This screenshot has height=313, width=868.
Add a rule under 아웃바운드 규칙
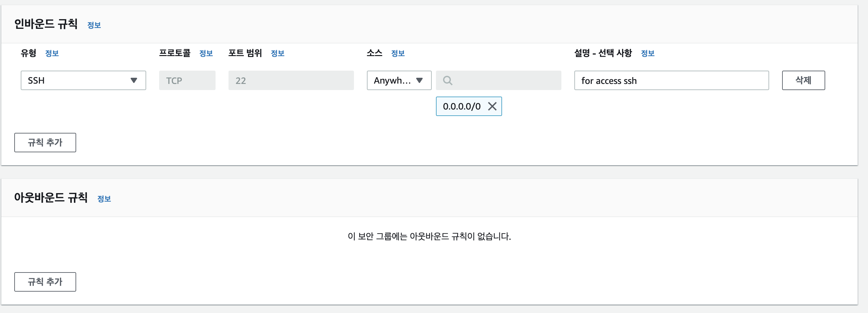[45, 282]
